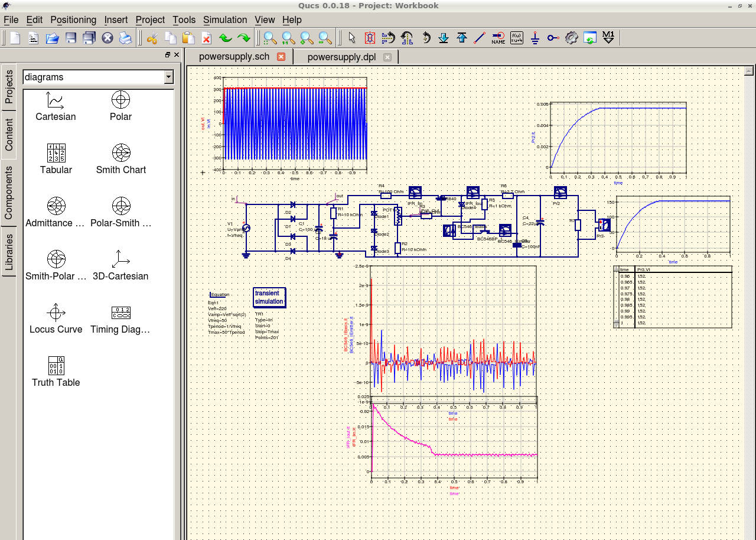Open the Projects side tab
This screenshot has width=756, height=540.
tap(9, 86)
